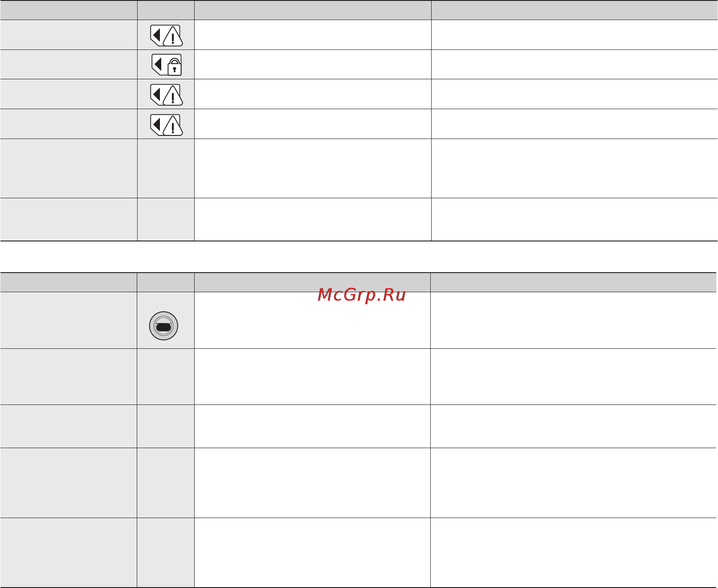Click the first header cell of the top table
This screenshot has height=588, width=718.
pos(69,10)
